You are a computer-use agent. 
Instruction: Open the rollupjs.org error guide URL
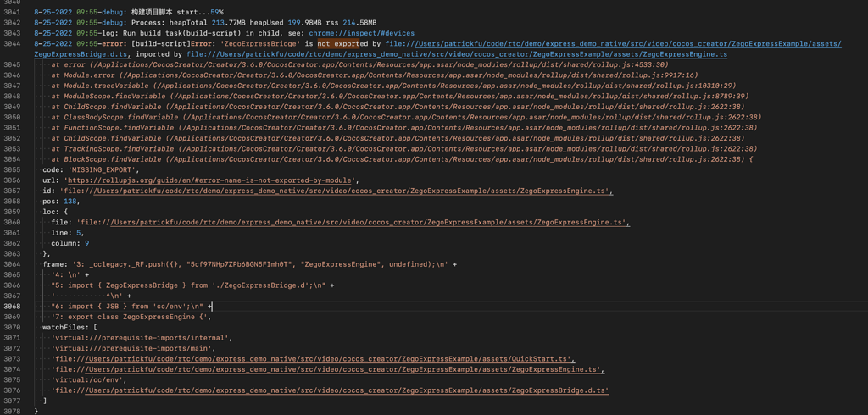click(x=210, y=180)
